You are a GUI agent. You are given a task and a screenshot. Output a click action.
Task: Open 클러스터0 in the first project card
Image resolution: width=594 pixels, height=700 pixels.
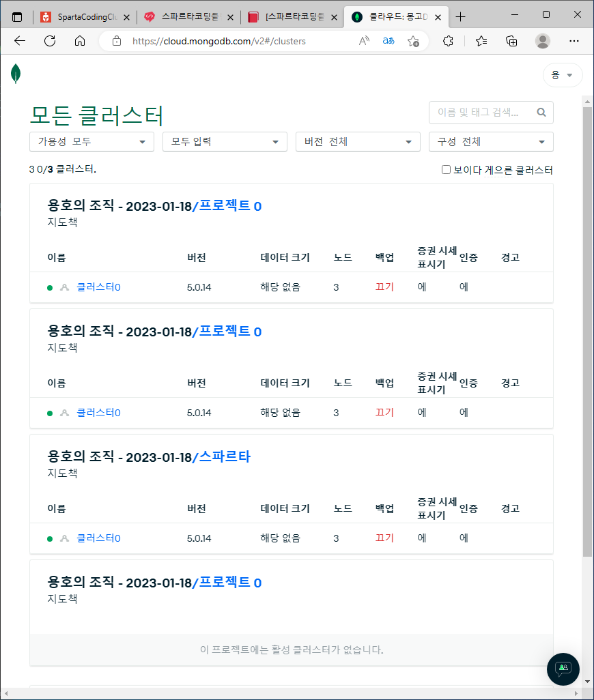pyautogui.click(x=99, y=287)
